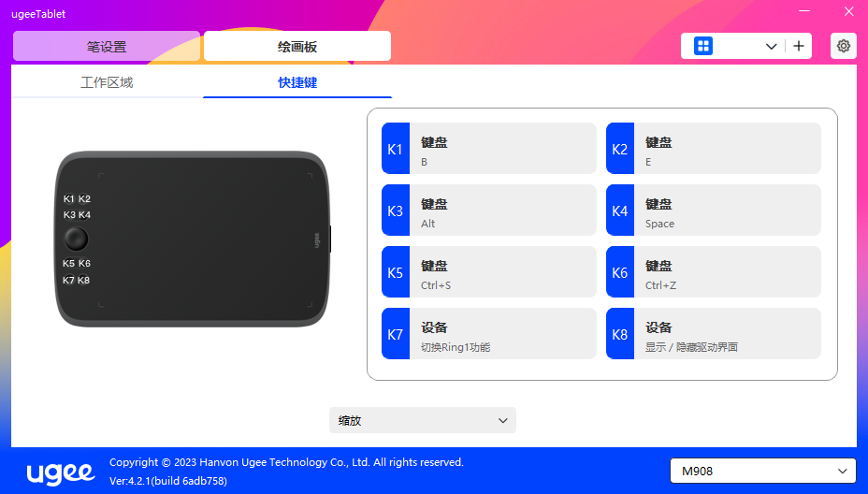Viewport: 868px width, 494px height.
Task: Click the K6 blue key label
Action: 620,272
